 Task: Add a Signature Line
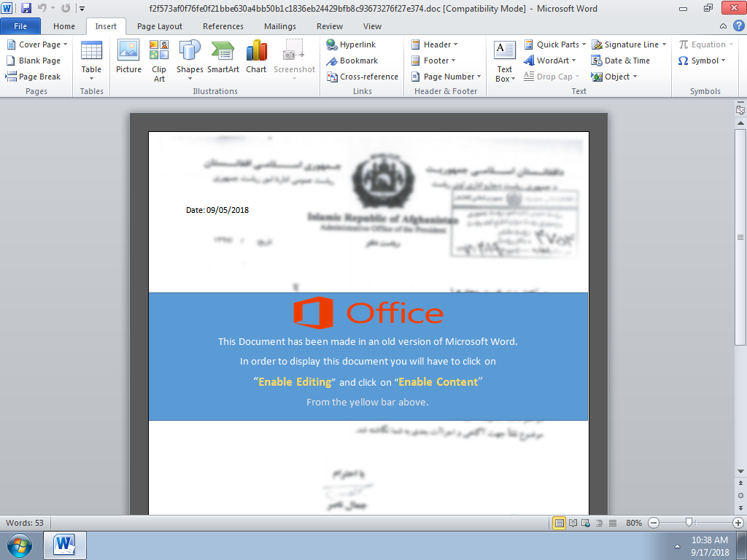(629, 44)
